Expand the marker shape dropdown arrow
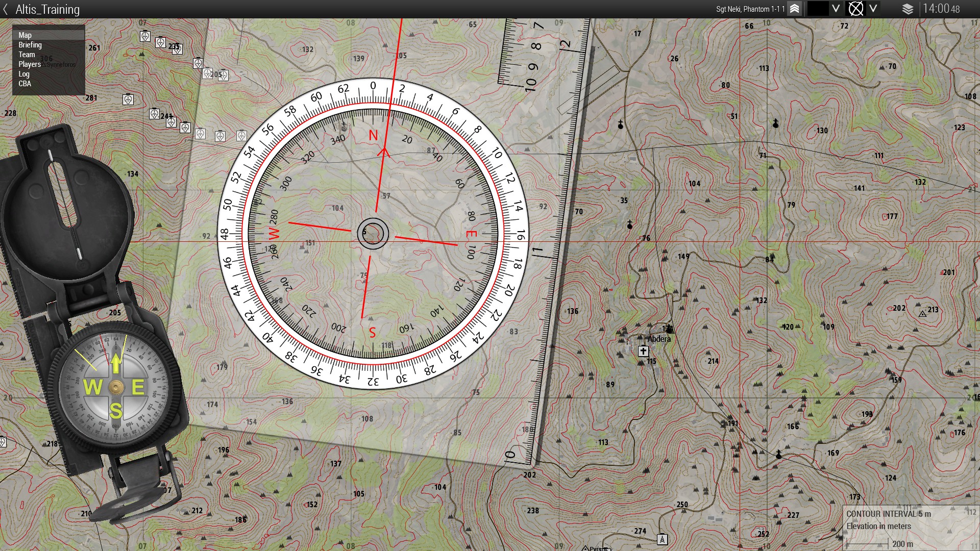This screenshot has width=980, height=551. 873,9
